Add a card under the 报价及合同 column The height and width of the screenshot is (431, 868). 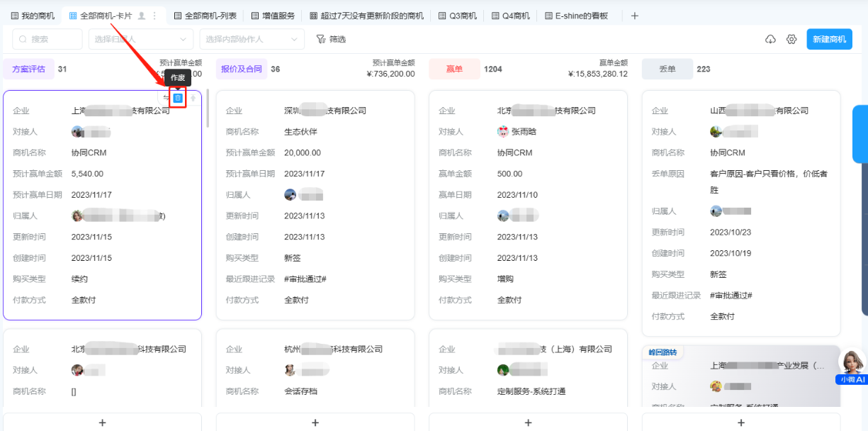point(315,422)
